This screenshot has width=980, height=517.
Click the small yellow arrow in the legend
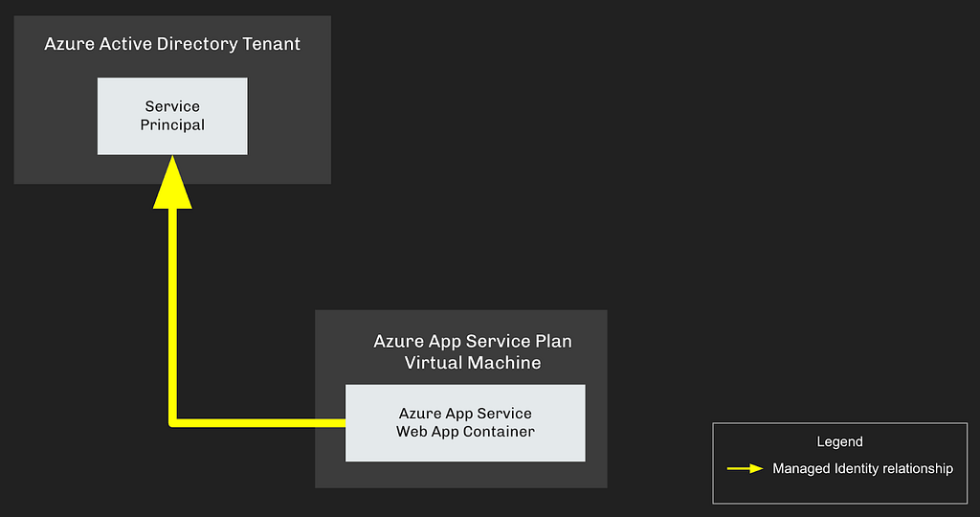pos(745,468)
